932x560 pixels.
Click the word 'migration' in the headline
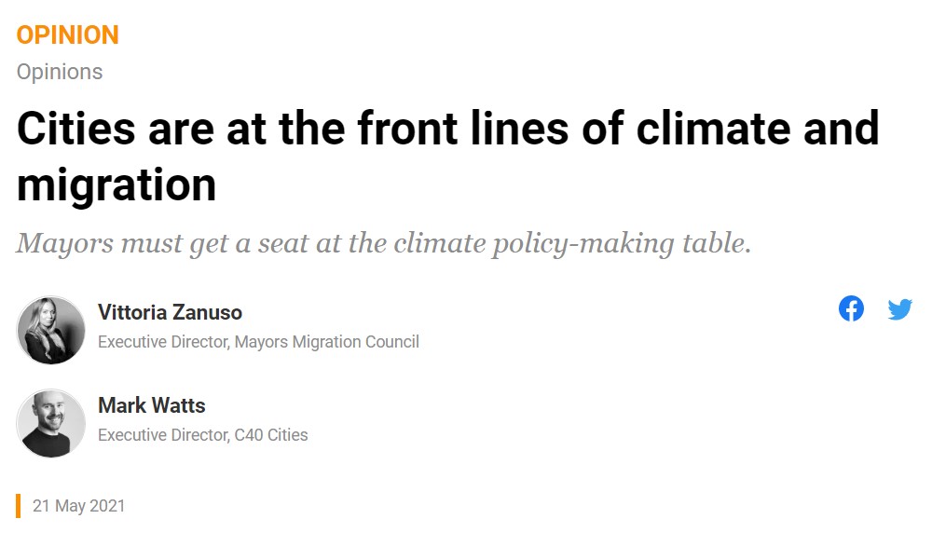[116, 184]
